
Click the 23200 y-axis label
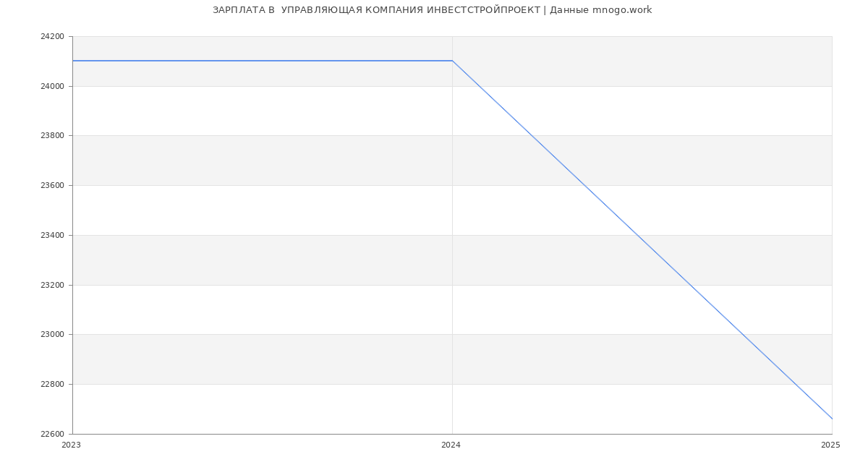click(x=52, y=285)
